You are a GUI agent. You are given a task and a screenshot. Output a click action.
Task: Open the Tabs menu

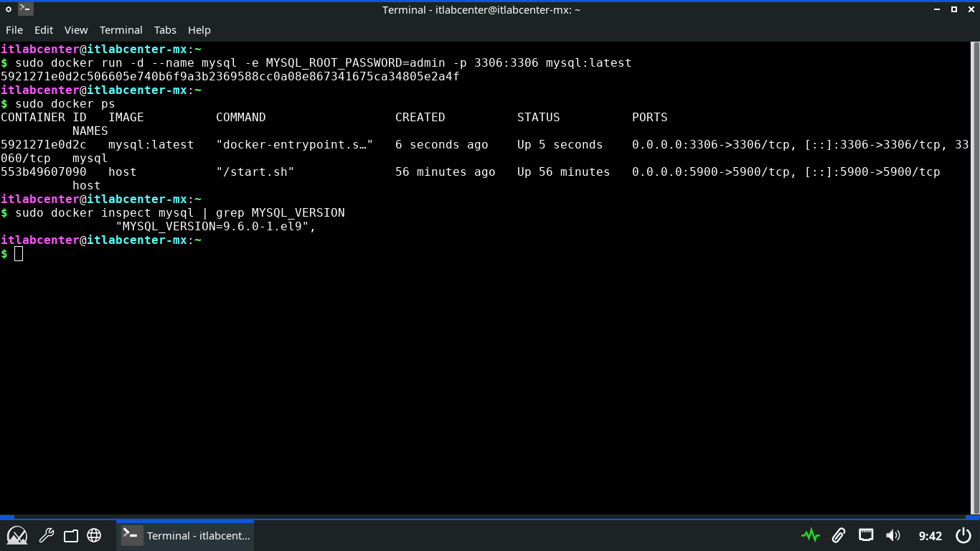(165, 30)
